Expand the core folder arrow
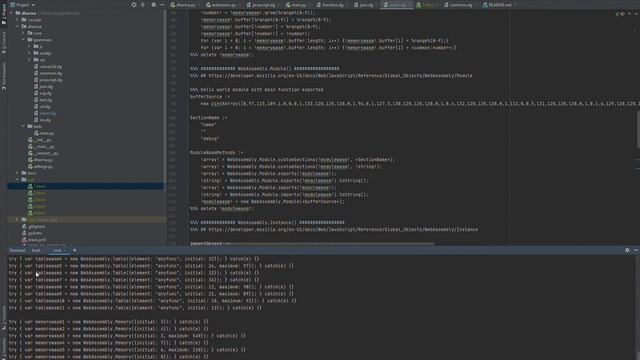The image size is (640, 360). coord(24,33)
